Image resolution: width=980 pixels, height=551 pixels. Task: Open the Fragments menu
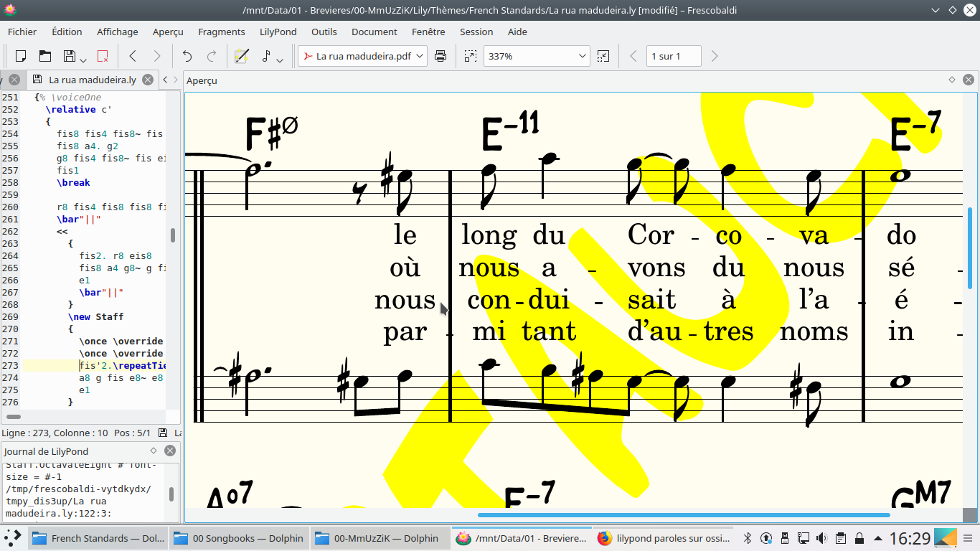222,32
